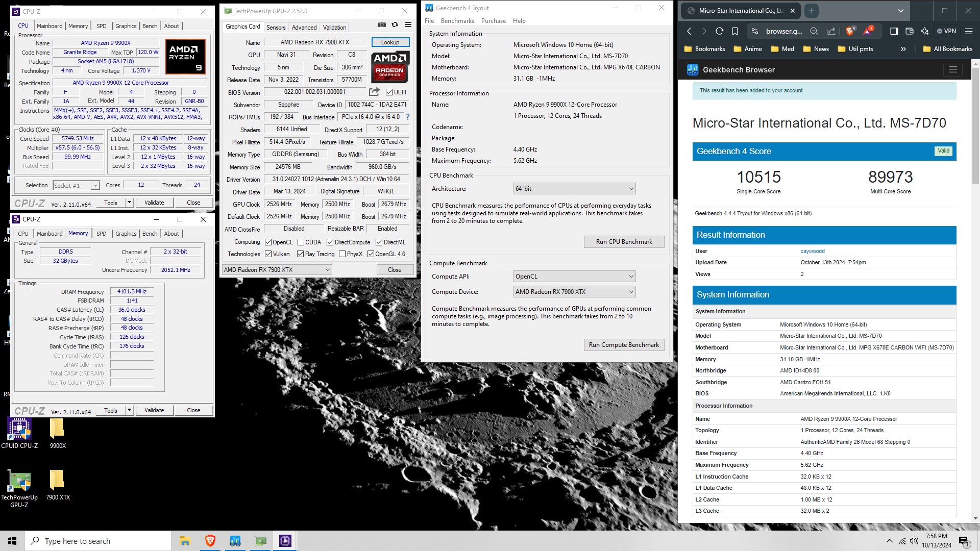Open Geekbench Browser navigation menu icon
Image resolution: width=980 pixels, height=551 pixels.
pos(952,69)
